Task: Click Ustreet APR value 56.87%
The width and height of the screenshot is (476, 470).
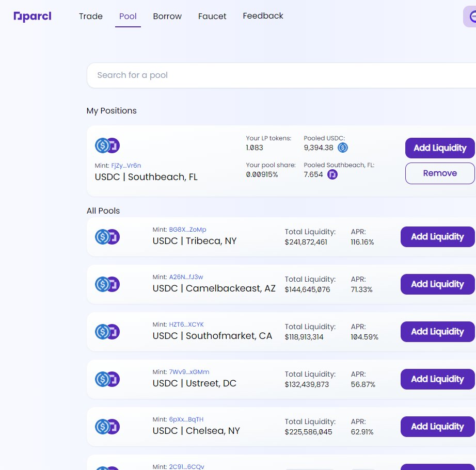Action: pyautogui.click(x=363, y=384)
